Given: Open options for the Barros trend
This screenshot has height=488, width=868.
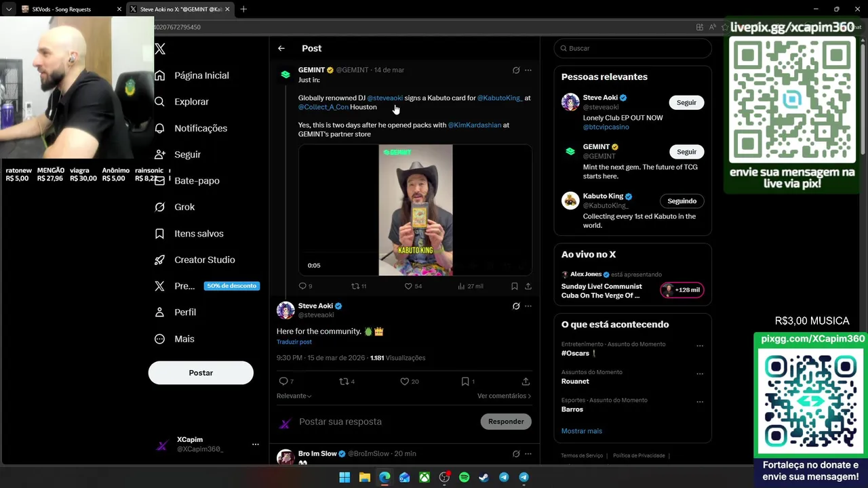Looking at the screenshot, I should pos(700,402).
